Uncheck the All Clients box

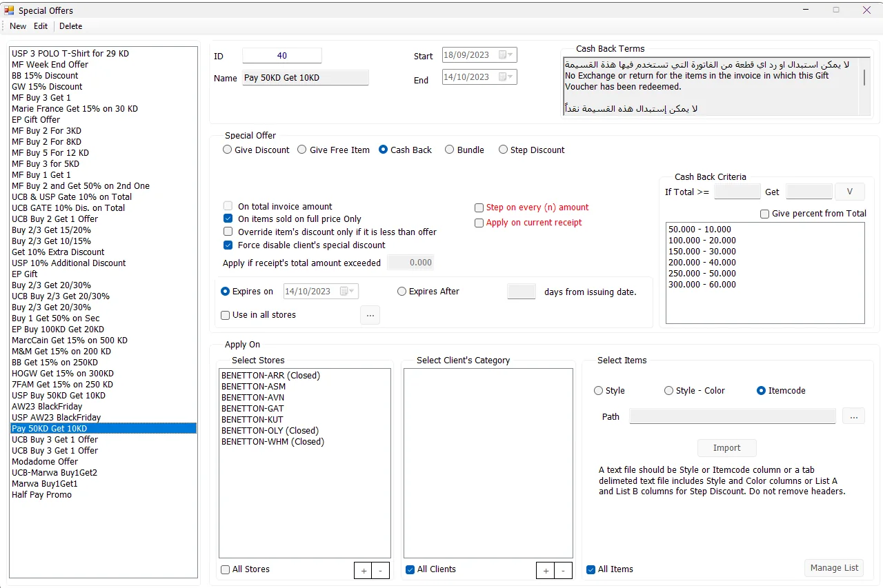coord(430,569)
